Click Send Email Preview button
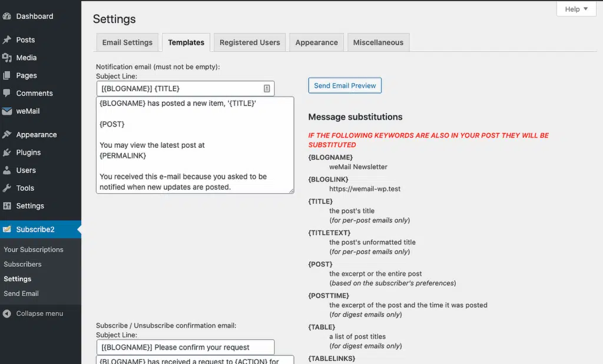The image size is (603, 364). tap(344, 85)
